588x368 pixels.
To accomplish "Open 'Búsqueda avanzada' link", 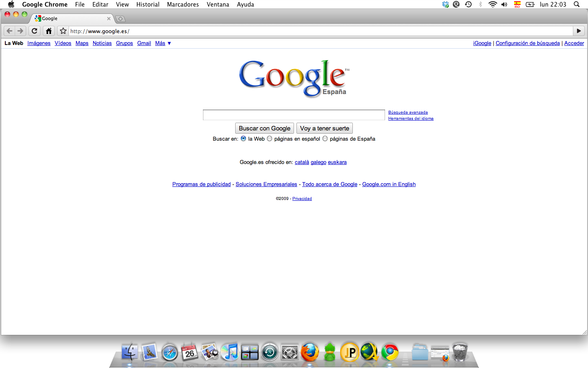I will [408, 112].
